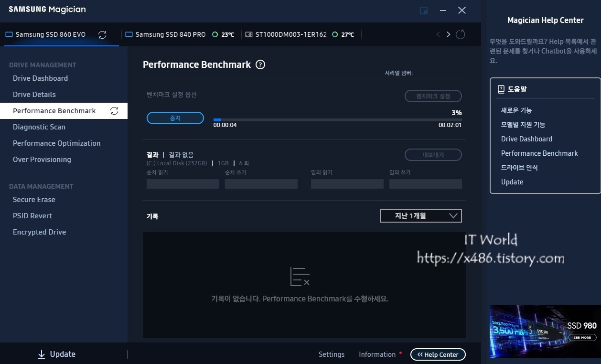Click the Update label at bottom left
The width and height of the screenshot is (601, 364).
(63, 354)
